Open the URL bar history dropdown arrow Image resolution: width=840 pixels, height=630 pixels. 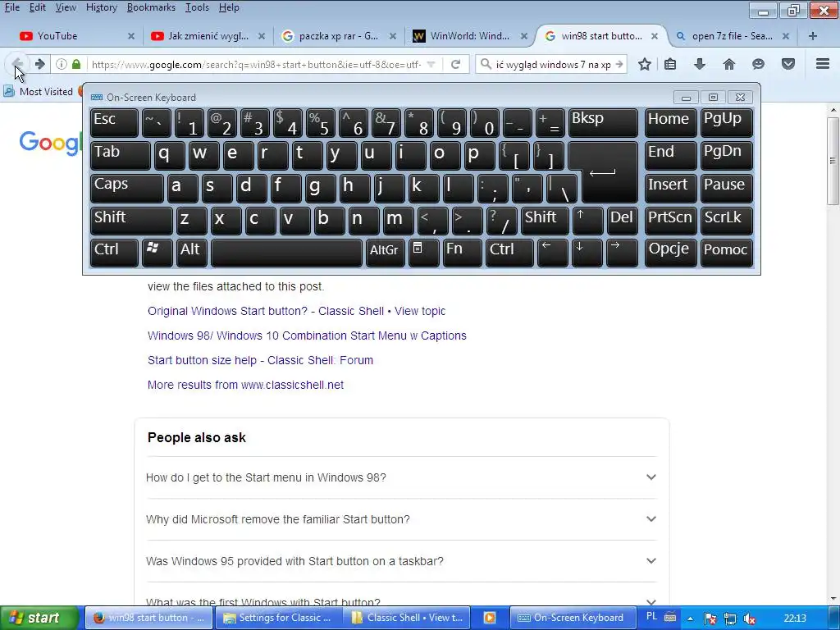click(431, 64)
